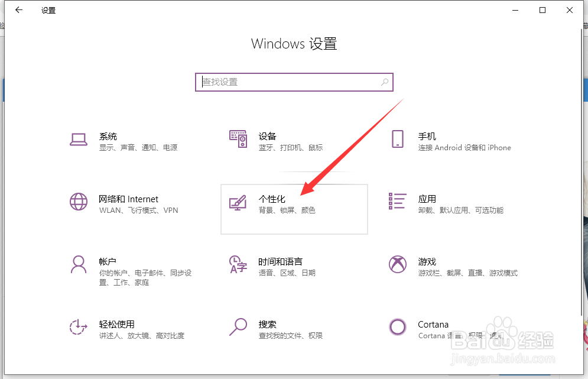Click the 搜索 category title

[267, 324]
